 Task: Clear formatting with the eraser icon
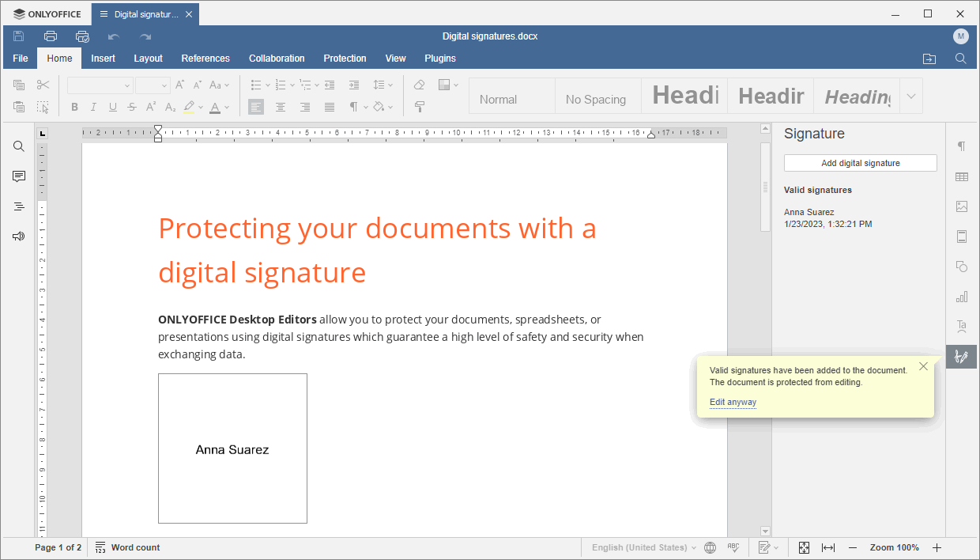[419, 85]
